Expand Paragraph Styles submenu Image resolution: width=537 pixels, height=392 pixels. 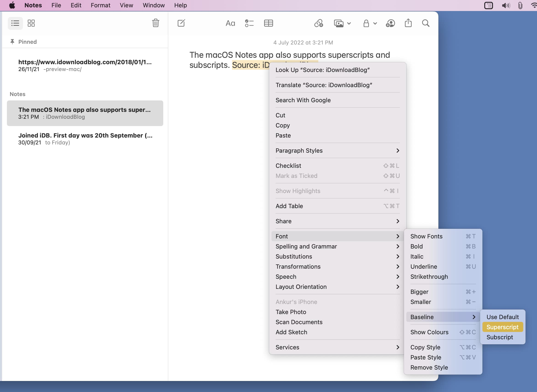click(x=338, y=150)
